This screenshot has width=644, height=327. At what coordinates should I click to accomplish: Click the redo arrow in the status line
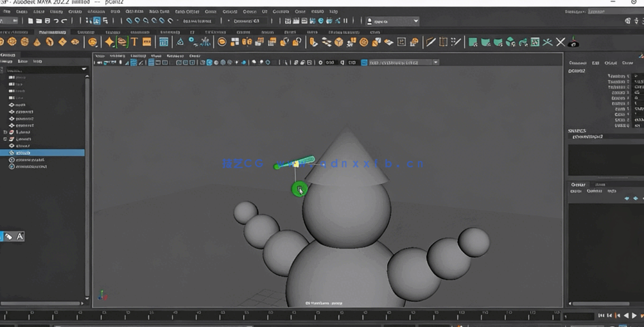(x=64, y=21)
